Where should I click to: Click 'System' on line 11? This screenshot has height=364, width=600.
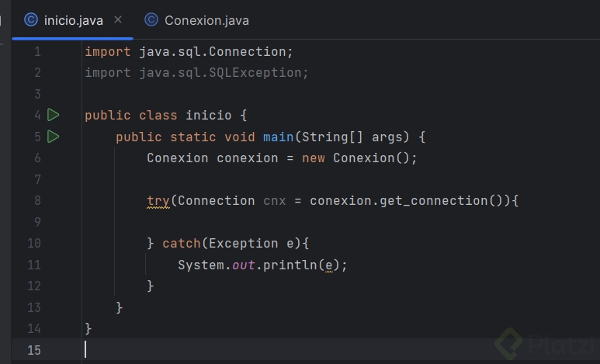(201, 265)
